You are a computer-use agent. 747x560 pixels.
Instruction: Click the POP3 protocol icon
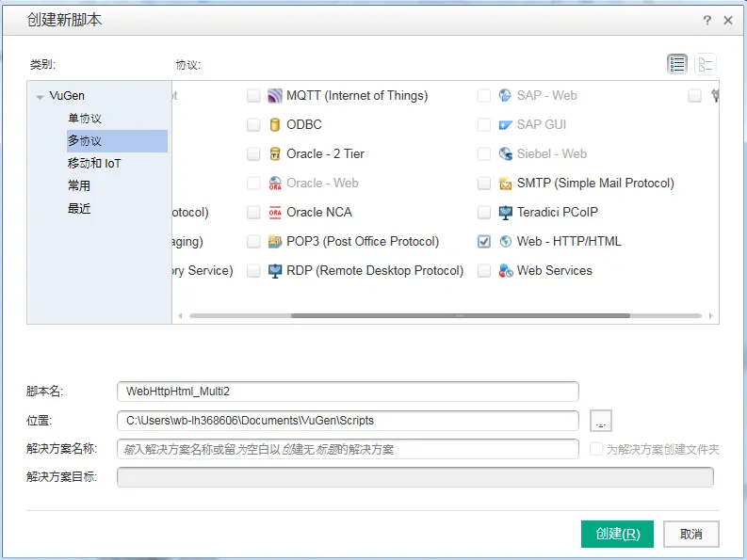(x=275, y=242)
